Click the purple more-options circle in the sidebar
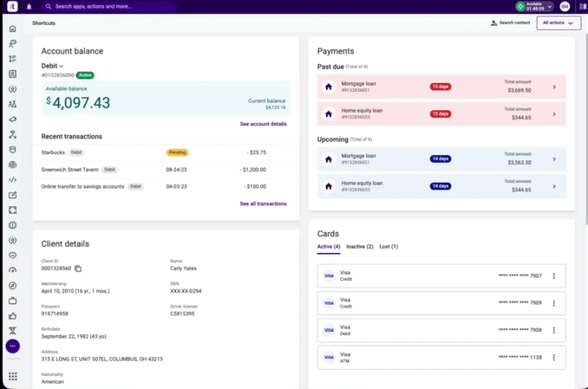The image size is (588, 389). tap(13, 346)
